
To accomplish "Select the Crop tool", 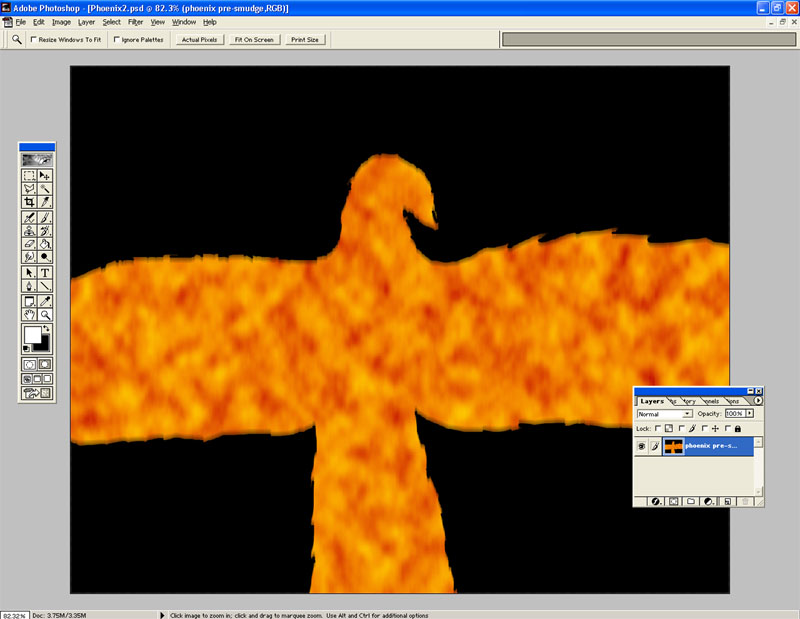I will [x=29, y=203].
